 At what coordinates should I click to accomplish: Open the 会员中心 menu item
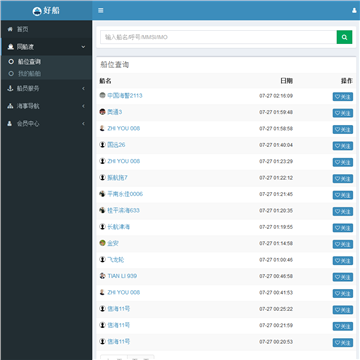click(46, 124)
